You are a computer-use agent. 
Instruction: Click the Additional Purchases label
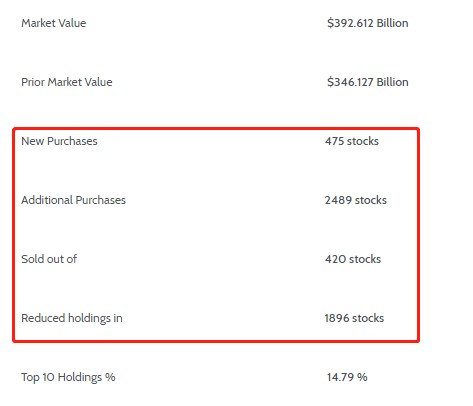coord(73,200)
